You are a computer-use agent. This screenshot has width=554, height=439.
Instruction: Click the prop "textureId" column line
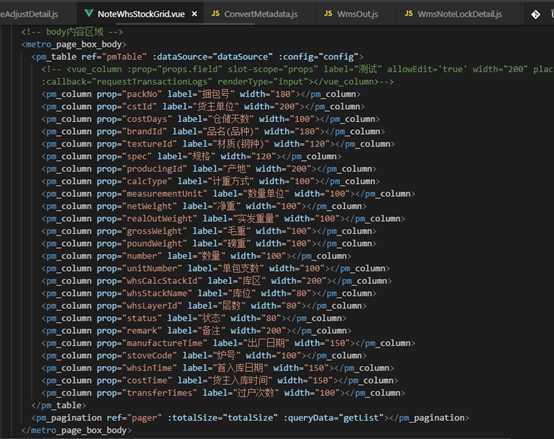point(218,144)
